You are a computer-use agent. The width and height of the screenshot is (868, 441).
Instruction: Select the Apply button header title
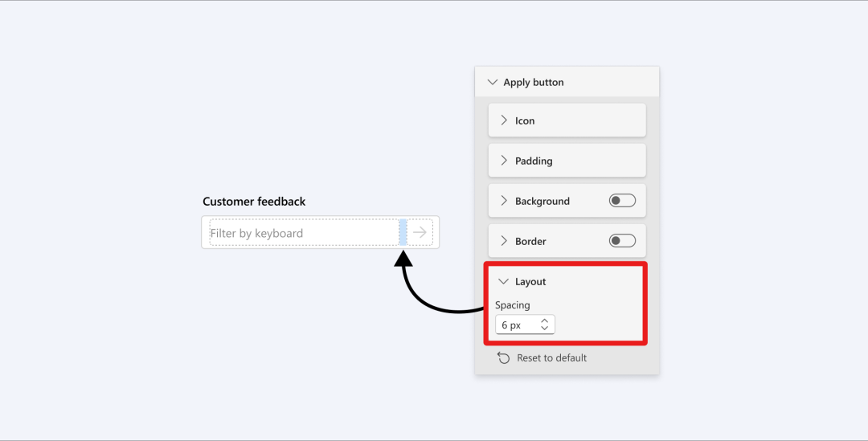click(x=534, y=83)
